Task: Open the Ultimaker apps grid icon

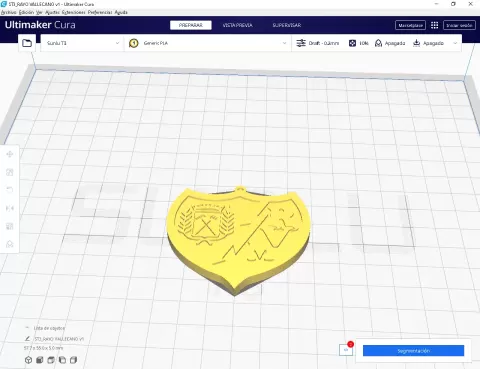Action: (434, 25)
